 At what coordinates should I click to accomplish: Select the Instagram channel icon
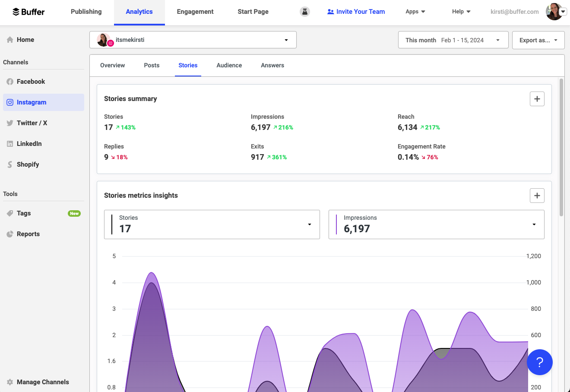coord(9,102)
